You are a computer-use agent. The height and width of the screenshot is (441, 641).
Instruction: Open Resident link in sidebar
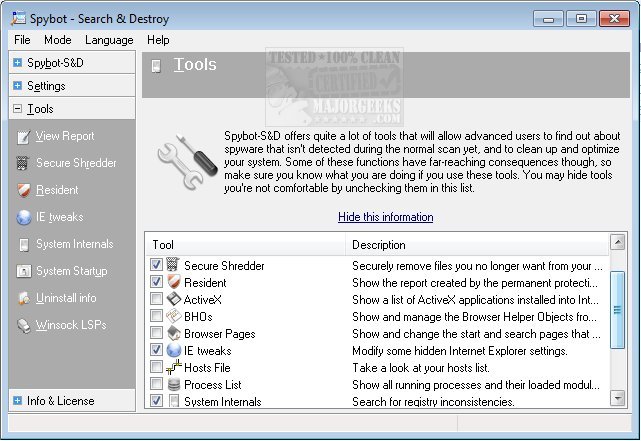57,190
